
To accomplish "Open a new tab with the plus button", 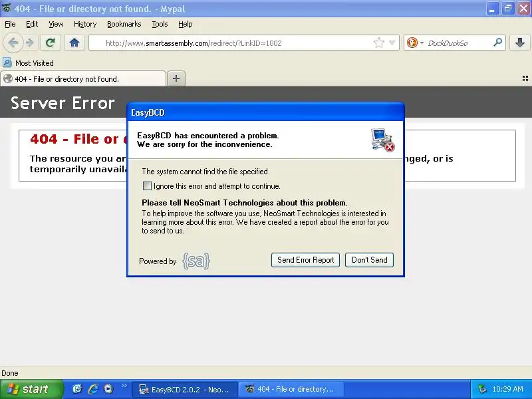I will pos(176,78).
